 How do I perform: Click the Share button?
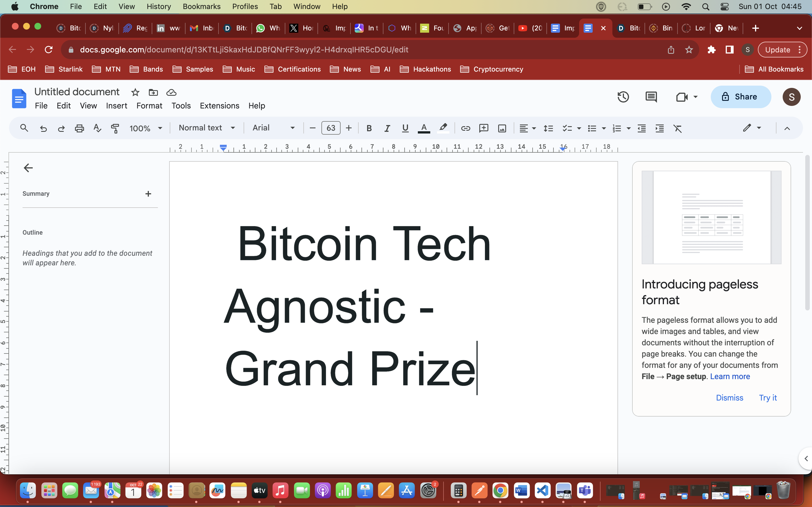click(x=741, y=97)
